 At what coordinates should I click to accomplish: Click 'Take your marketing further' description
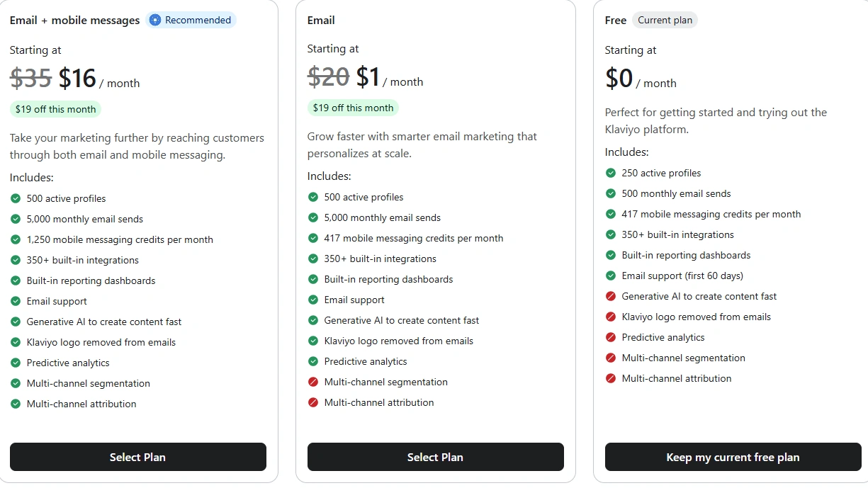coord(137,146)
